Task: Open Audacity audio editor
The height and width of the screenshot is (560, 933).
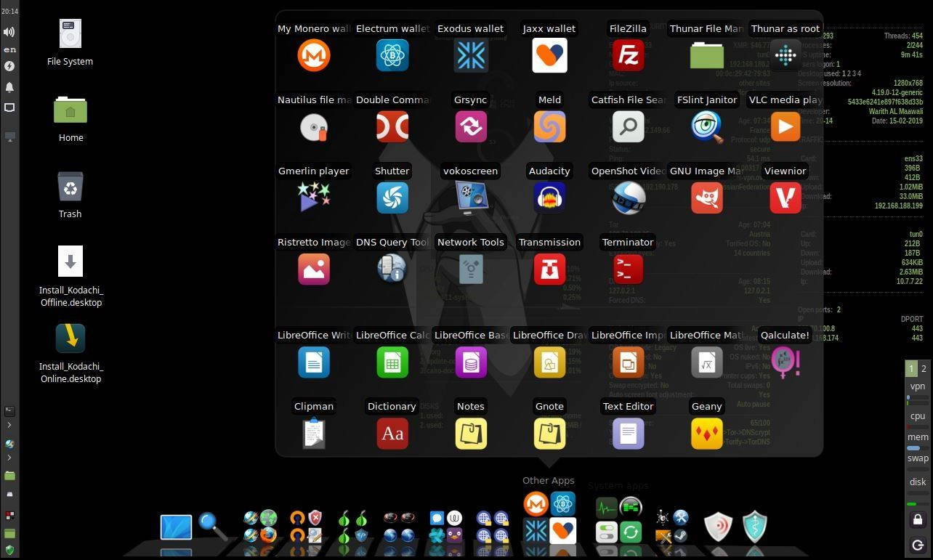Action: pyautogui.click(x=549, y=198)
